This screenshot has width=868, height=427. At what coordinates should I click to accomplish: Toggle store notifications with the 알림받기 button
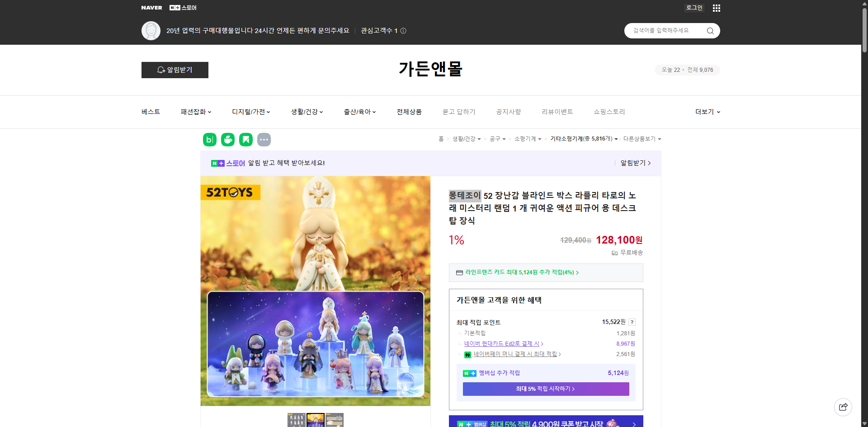coord(175,70)
